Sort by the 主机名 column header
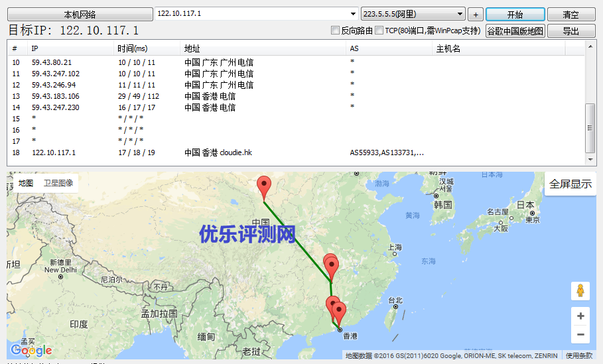Viewport: 603px width, 364px height. (499, 48)
